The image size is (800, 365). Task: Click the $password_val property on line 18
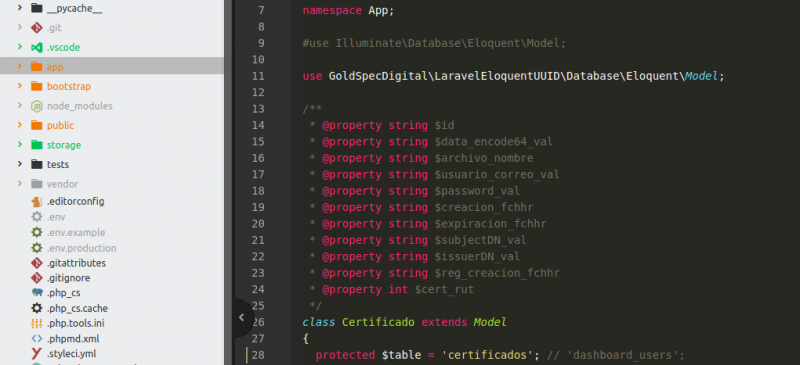tap(477, 191)
